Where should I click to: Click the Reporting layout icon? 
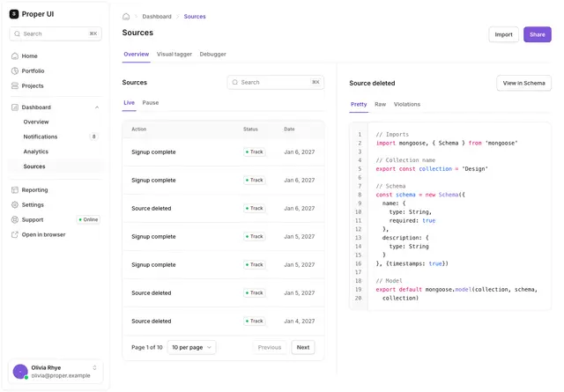[15, 190]
